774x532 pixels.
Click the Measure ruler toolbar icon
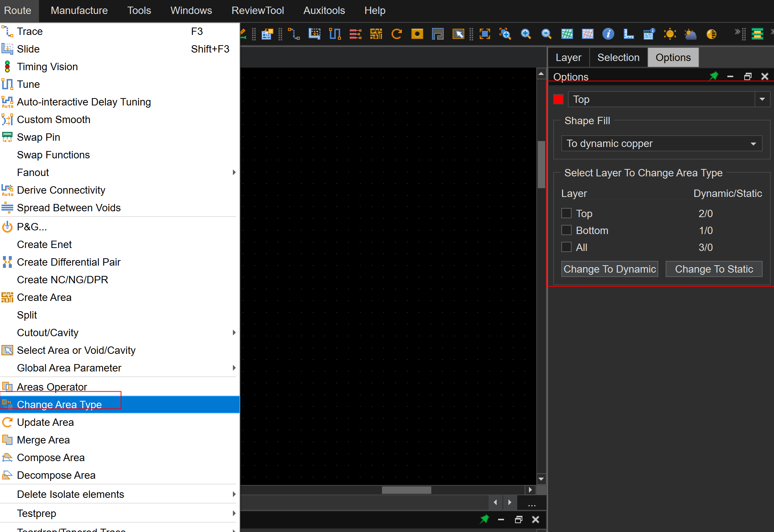pos(629,34)
